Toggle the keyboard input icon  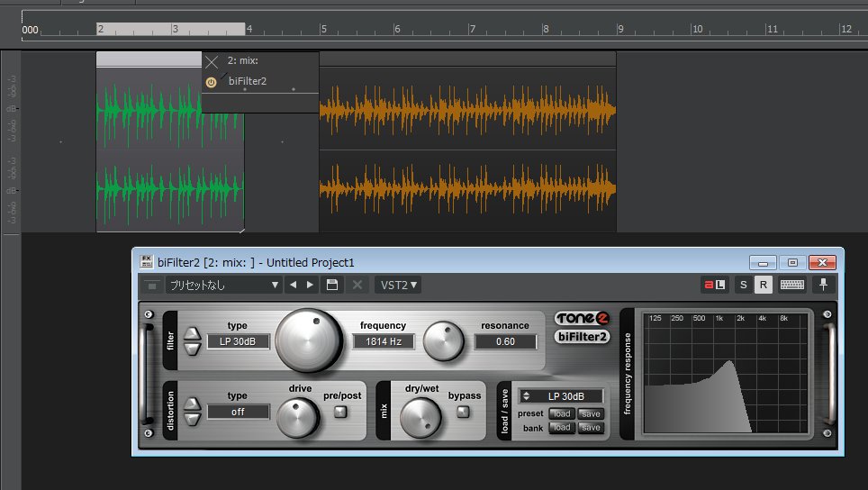792,285
